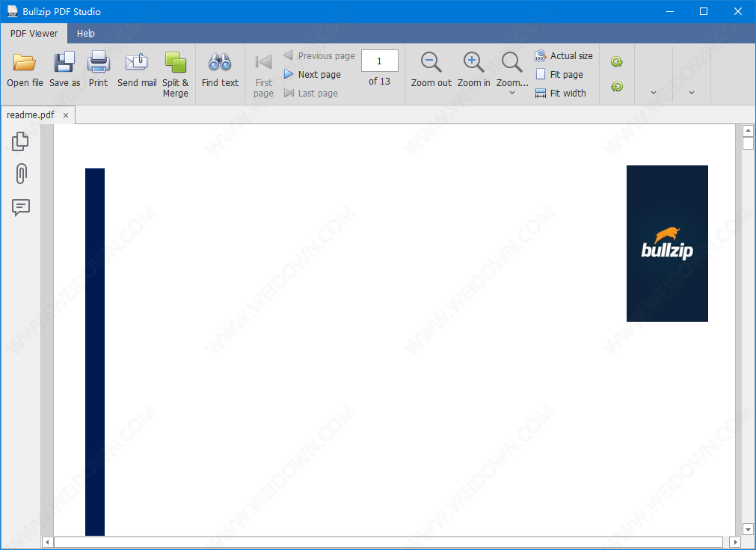Show comments sidebar panel
Viewport: 756px width, 550px height.
pyautogui.click(x=21, y=207)
